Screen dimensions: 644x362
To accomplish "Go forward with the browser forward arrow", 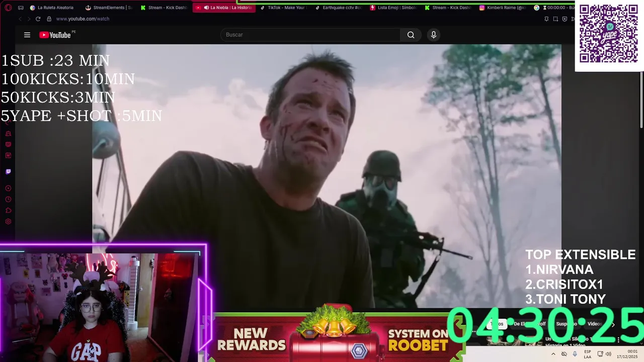I will [29, 19].
